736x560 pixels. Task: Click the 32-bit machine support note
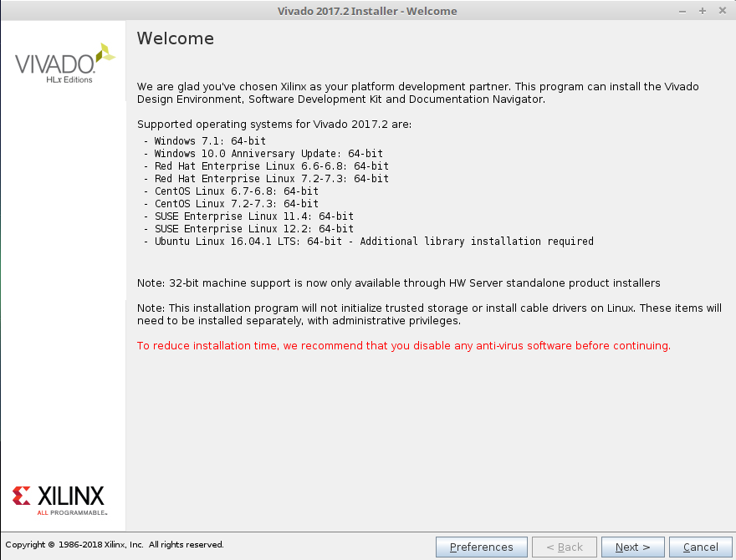coord(398,283)
